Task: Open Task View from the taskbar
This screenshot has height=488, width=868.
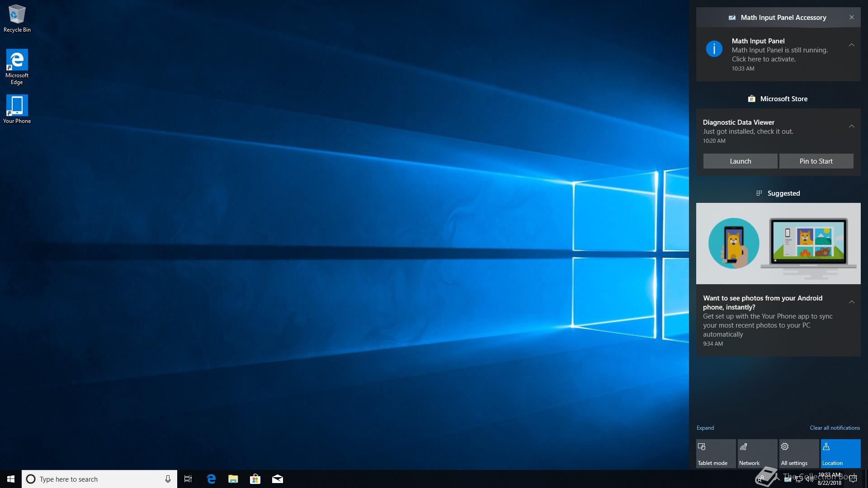Action: (188, 479)
